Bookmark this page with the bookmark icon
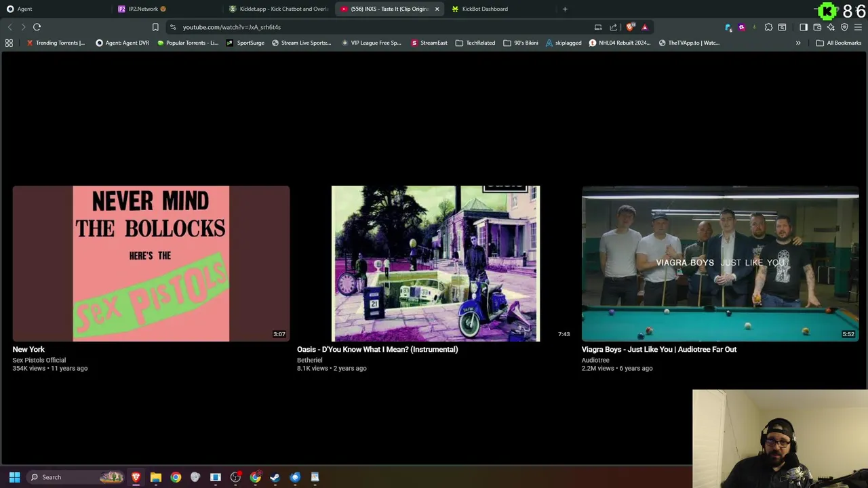This screenshot has height=488, width=868. 155,27
